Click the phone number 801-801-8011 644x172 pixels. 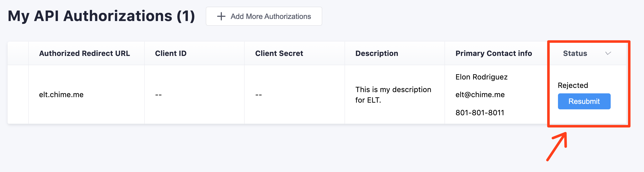480,113
